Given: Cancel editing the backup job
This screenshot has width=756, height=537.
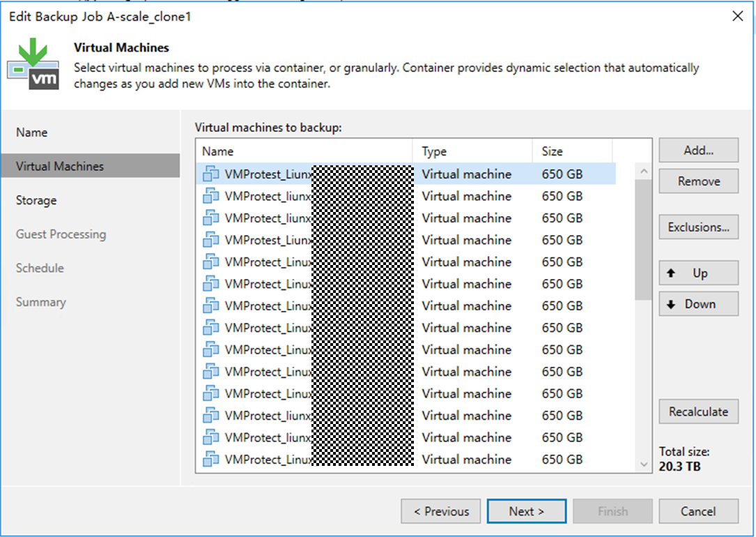Looking at the screenshot, I should (698, 512).
